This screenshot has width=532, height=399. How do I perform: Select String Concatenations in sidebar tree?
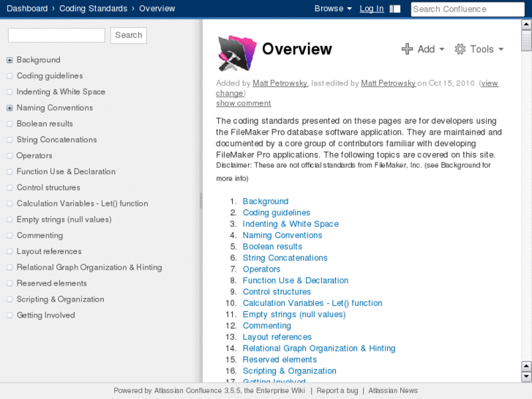56,140
